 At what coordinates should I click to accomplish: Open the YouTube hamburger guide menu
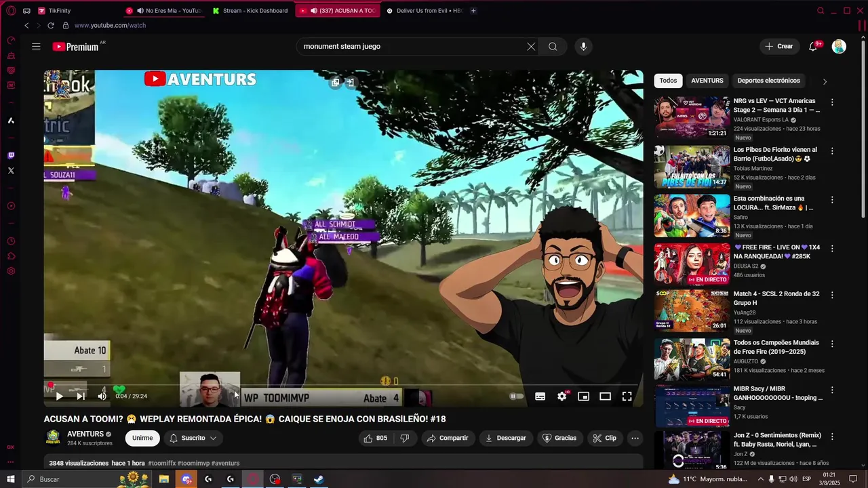36,46
